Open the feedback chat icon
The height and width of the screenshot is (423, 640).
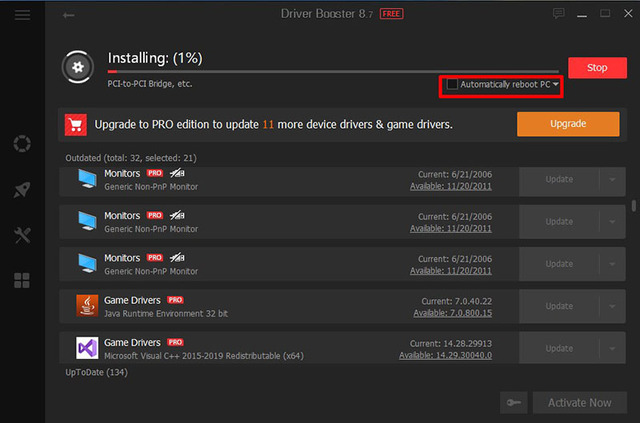(x=558, y=13)
